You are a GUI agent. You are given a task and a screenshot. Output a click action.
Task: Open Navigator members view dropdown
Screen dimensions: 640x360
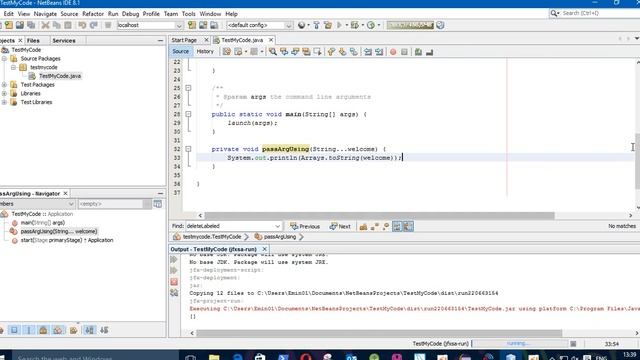click(x=71, y=204)
